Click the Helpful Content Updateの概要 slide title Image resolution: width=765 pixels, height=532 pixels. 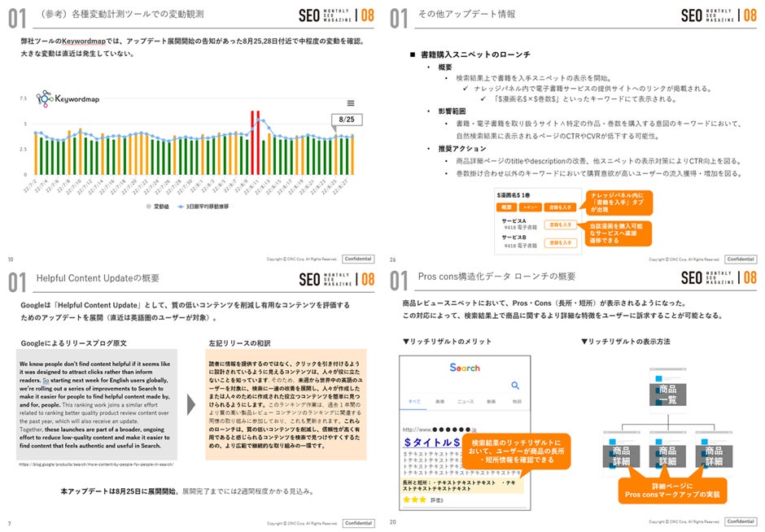point(98,278)
